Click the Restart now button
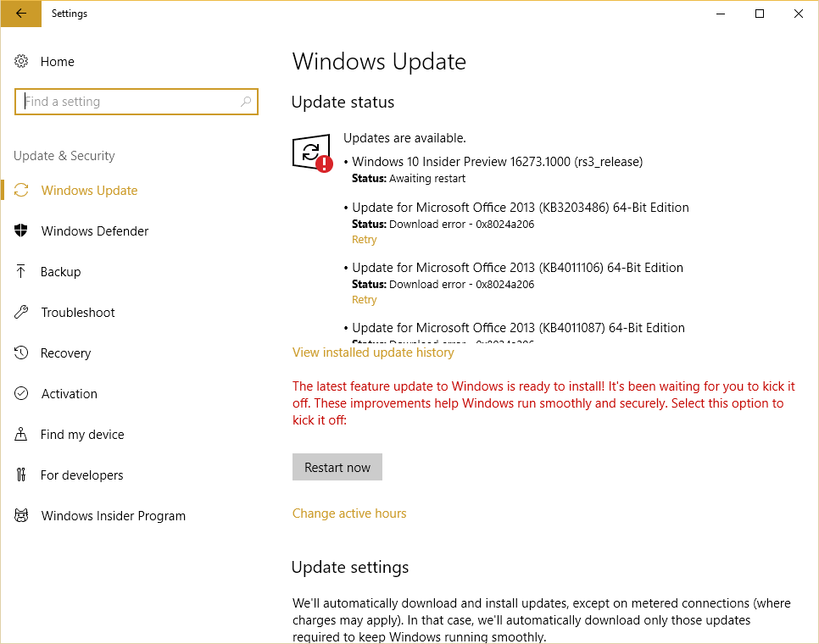The image size is (819, 644). 337,467
